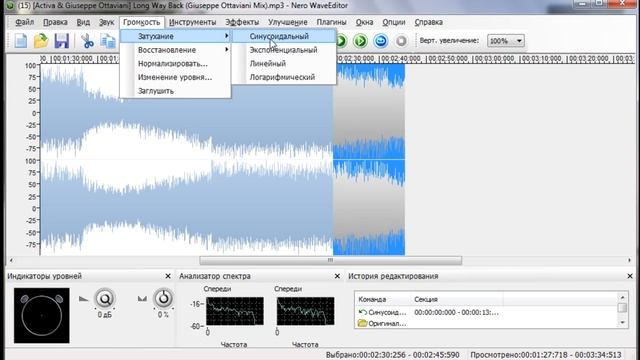Choose Заглушить menu entry
This screenshot has width=640, height=360.
coord(176,91)
